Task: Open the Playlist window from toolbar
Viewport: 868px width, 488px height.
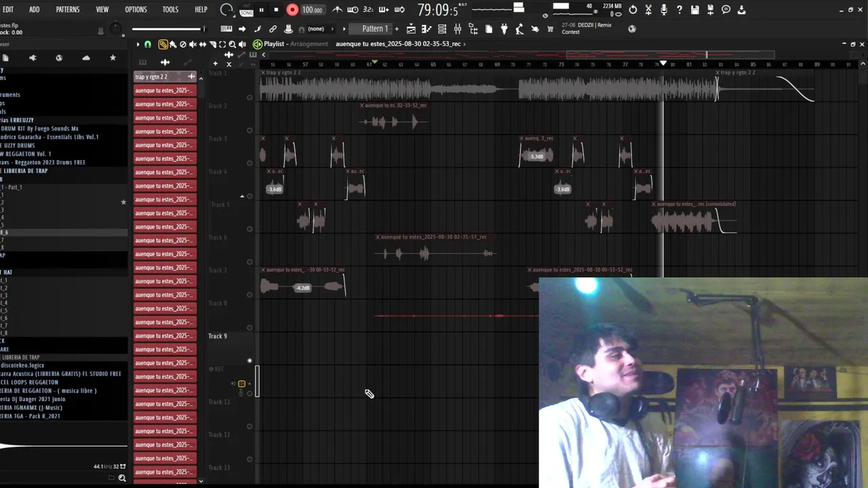Action: [411, 29]
